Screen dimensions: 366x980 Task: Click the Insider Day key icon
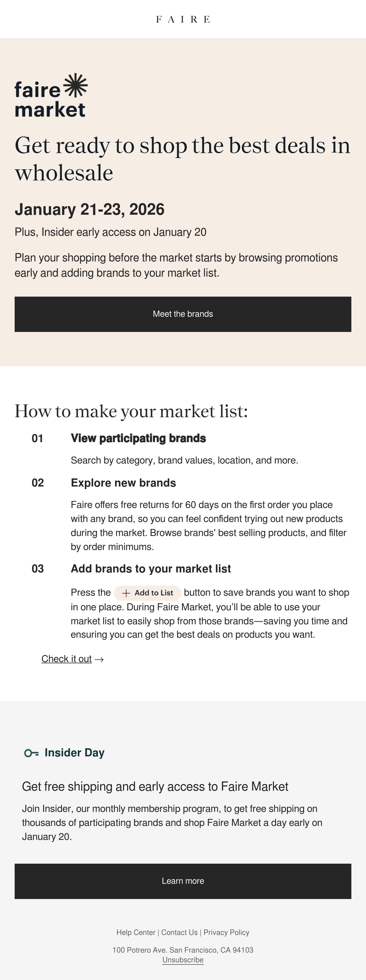[x=31, y=753]
